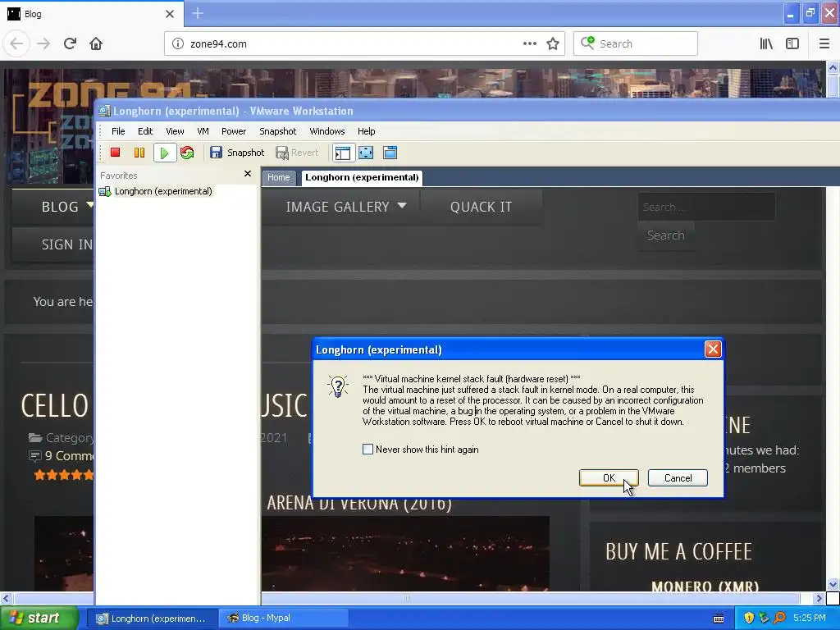Screen dimensions: 840x630
Task: Toggle the browser sidebar icon
Action: pyautogui.click(x=792, y=44)
